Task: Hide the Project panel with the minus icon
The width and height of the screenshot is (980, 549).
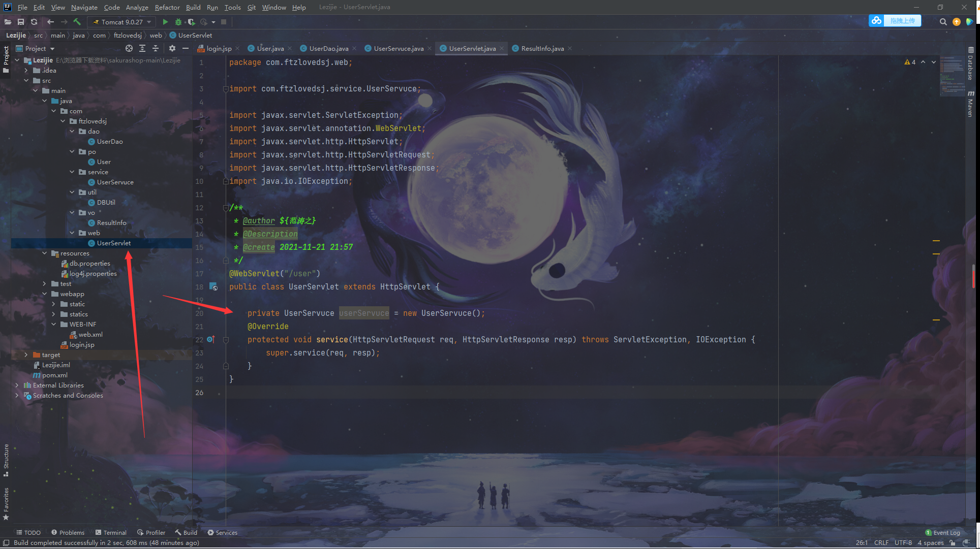Action: [x=186, y=48]
